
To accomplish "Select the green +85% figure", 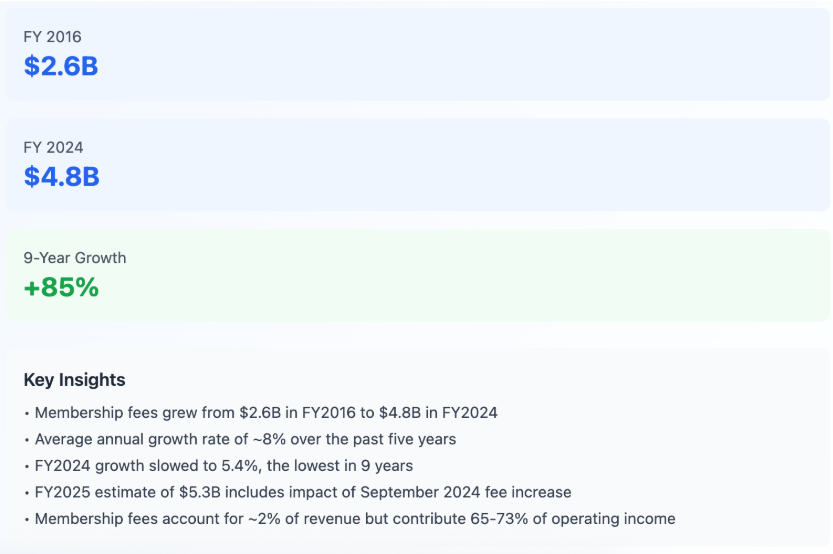I will click(x=61, y=287).
